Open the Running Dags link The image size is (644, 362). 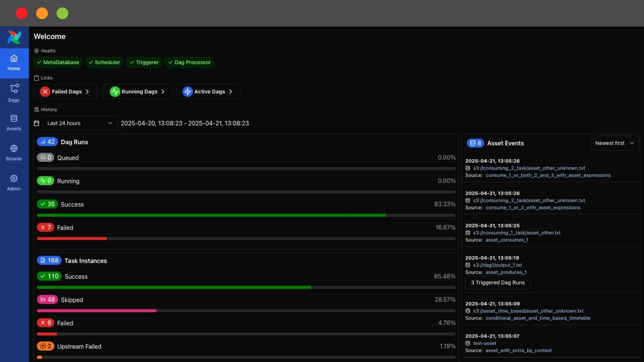138,92
